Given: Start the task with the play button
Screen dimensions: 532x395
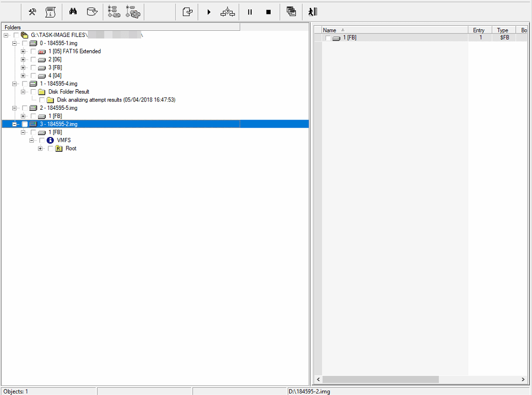Looking at the screenshot, I should click(x=208, y=12).
